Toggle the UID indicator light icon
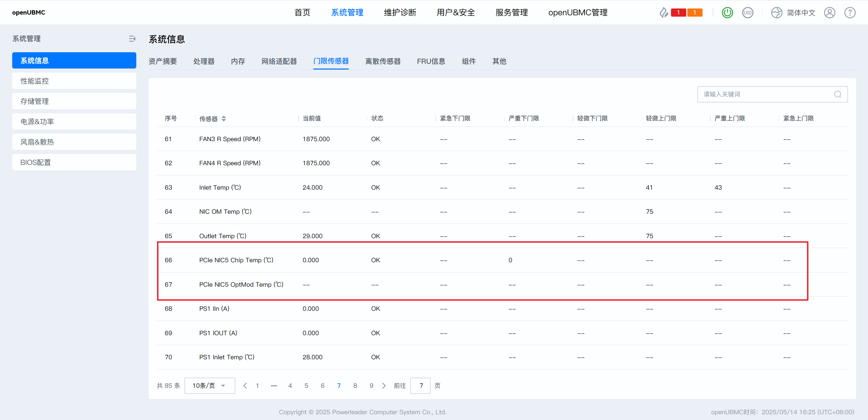 [747, 13]
